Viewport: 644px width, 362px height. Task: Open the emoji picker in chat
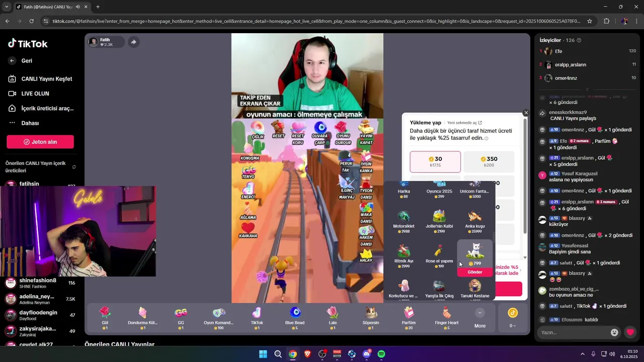click(614, 332)
